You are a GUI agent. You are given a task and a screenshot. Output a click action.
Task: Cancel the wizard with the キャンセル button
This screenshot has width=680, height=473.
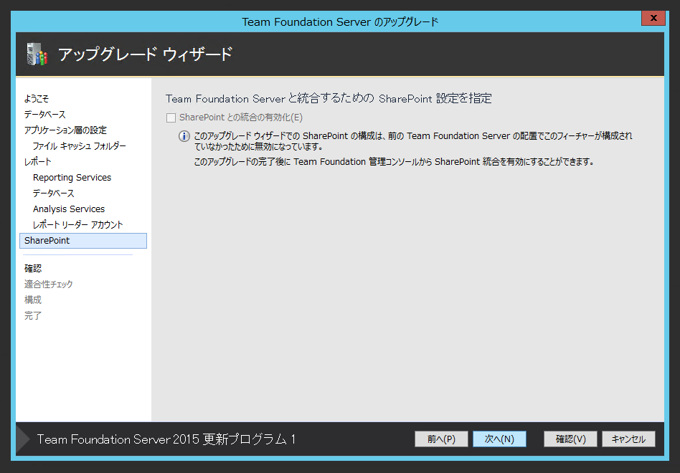coord(628,439)
